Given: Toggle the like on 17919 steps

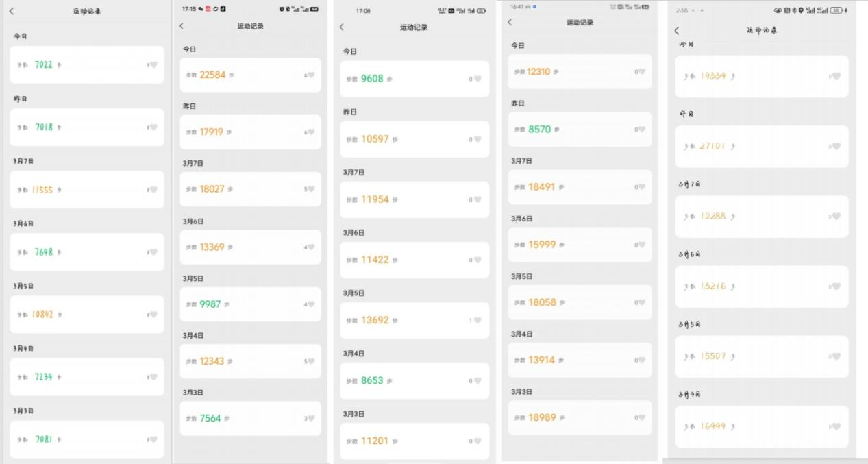Looking at the screenshot, I should pyautogui.click(x=311, y=132).
